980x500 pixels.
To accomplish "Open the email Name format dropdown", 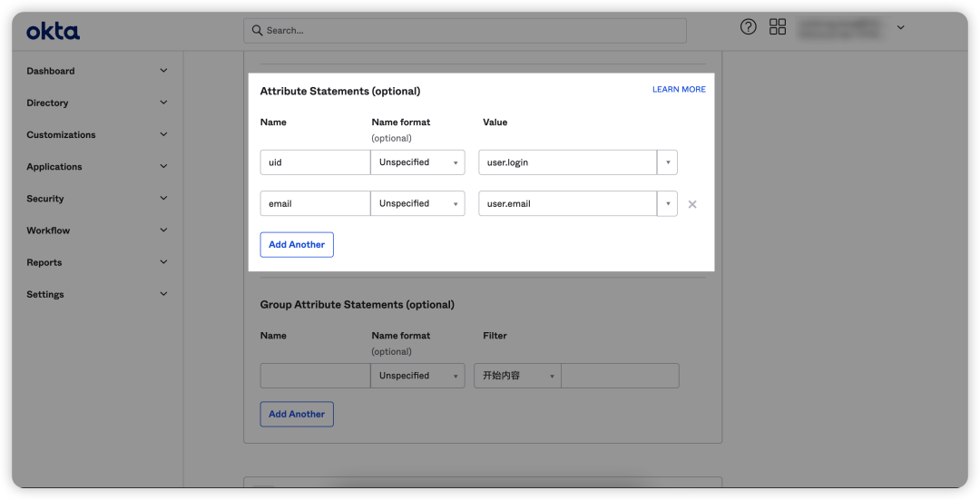I will click(x=417, y=203).
